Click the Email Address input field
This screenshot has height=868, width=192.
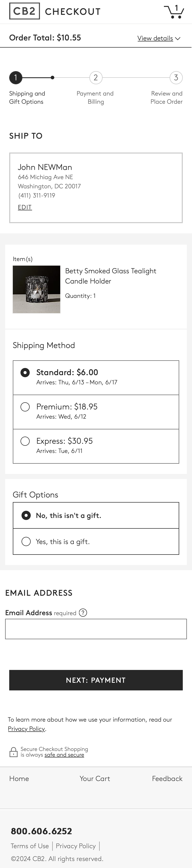point(96,629)
